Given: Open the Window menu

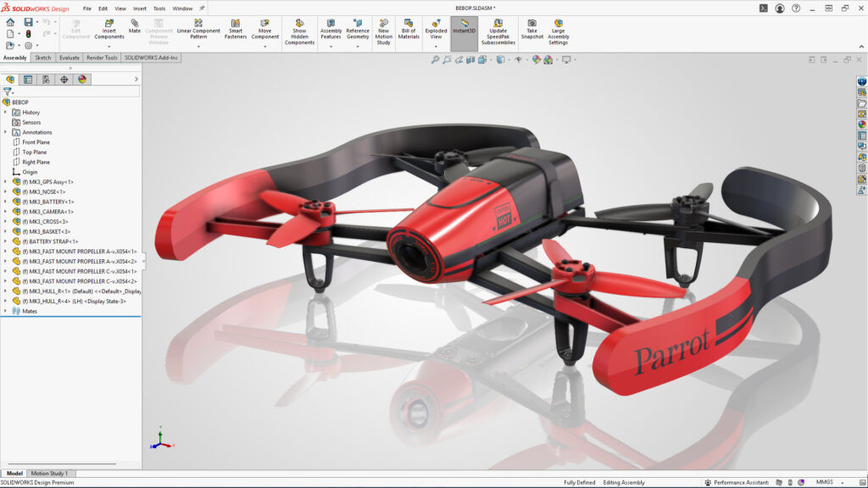Looking at the screenshot, I should pos(182,8).
